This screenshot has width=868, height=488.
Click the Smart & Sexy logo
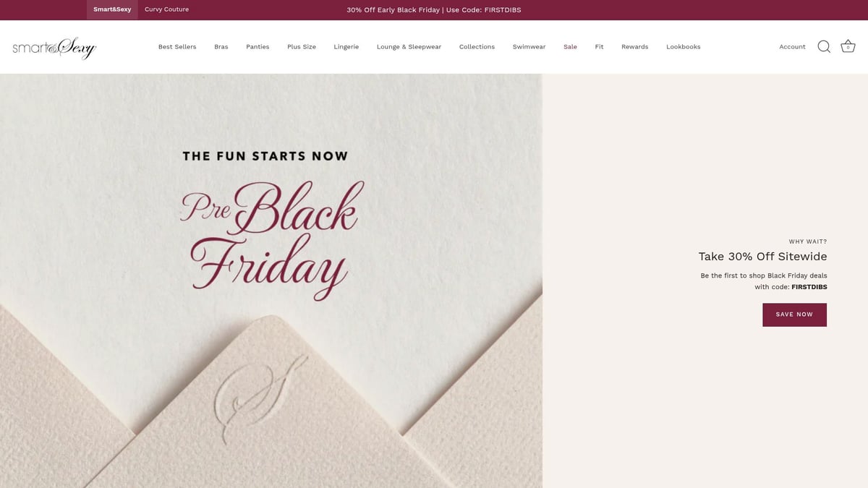(x=54, y=47)
